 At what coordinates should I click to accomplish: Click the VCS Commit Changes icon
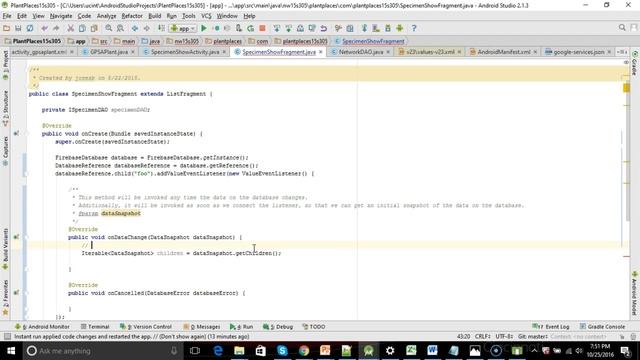(289, 28)
